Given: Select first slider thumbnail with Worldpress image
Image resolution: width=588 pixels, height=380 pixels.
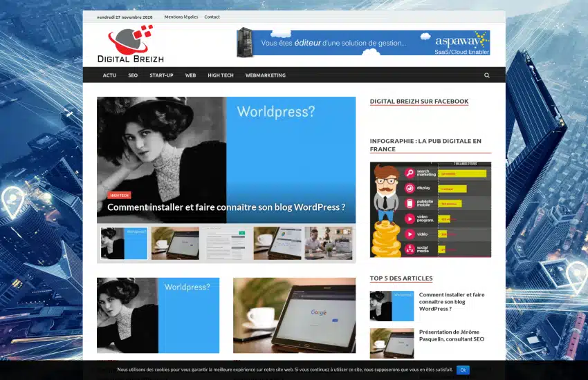Looking at the screenshot, I should pos(124,243).
